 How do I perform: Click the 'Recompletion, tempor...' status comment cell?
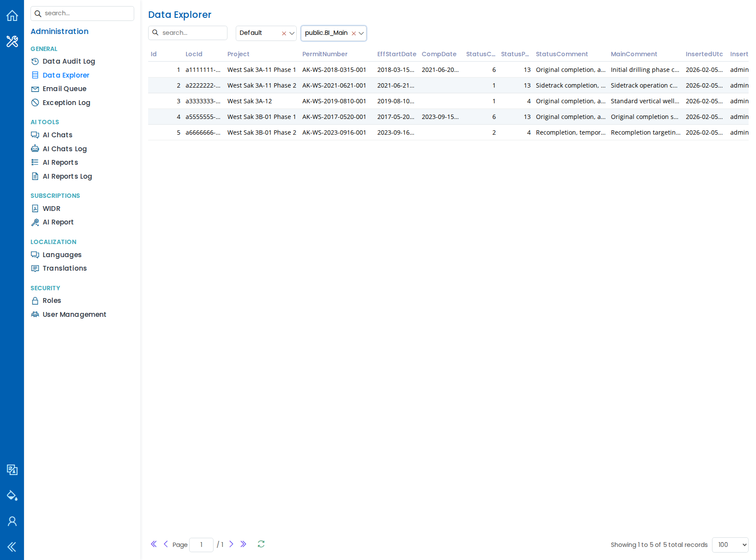(x=571, y=132)
